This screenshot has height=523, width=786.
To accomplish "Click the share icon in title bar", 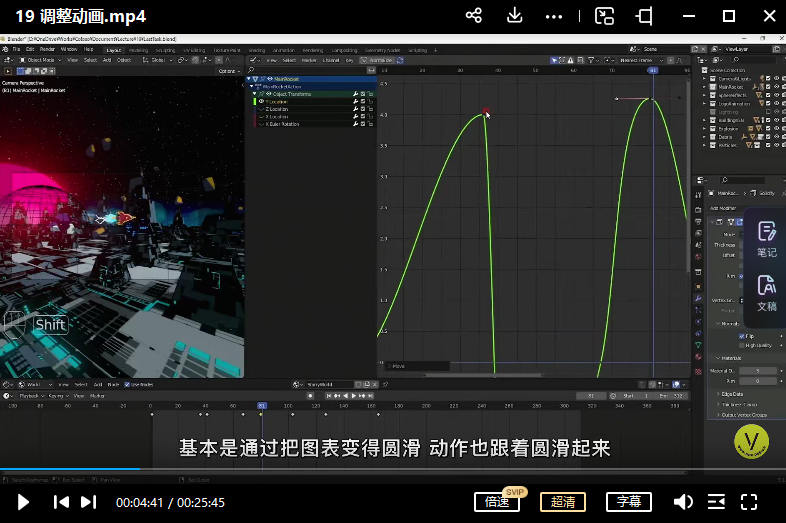I will pyautogui.click(x=474, y=16).
